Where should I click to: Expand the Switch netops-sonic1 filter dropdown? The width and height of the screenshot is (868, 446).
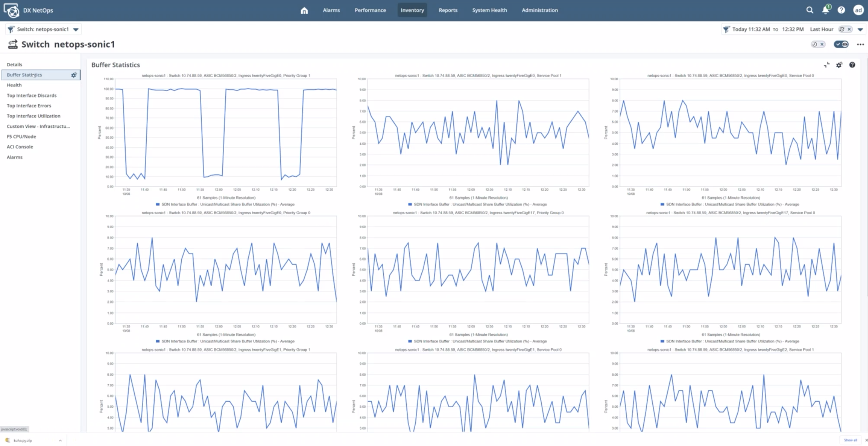[76, 29]
